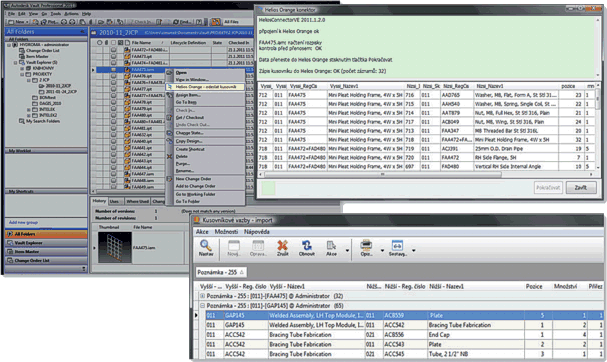
Task: Toggle the checkbox column header in file list
Action: coord(113,43)
